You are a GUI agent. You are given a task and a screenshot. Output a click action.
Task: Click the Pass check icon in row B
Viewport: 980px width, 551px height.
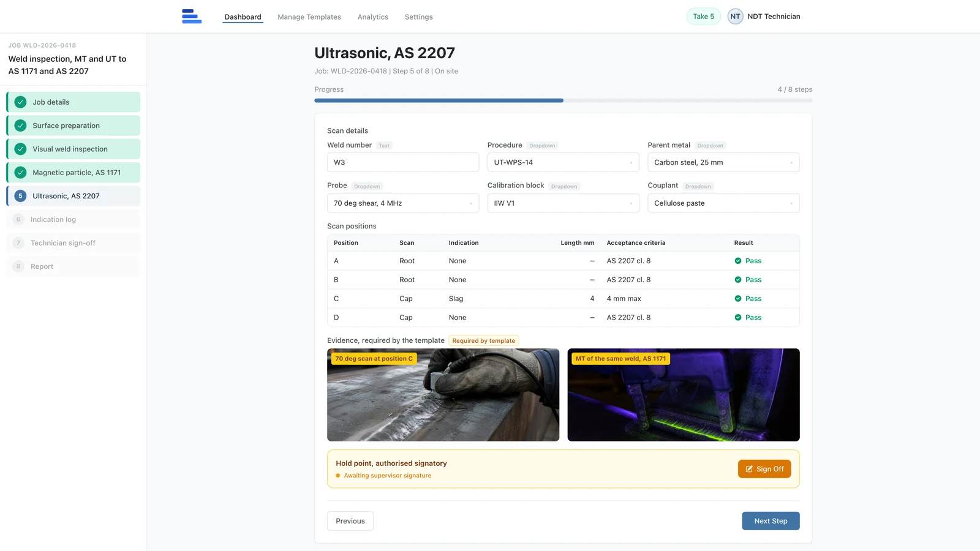pyautogui.click(x=738, y=280)
